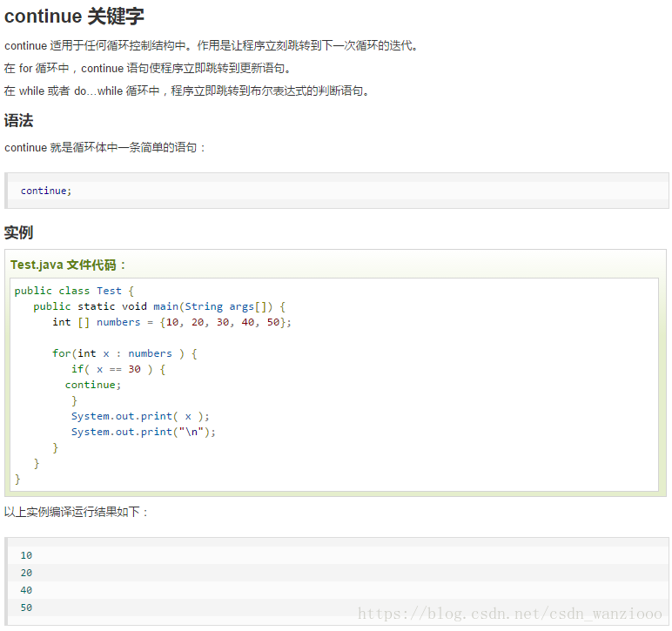Click the blog.csdn.net watermark URL
The width and height of the screenshot is (672, 631).
510,614
